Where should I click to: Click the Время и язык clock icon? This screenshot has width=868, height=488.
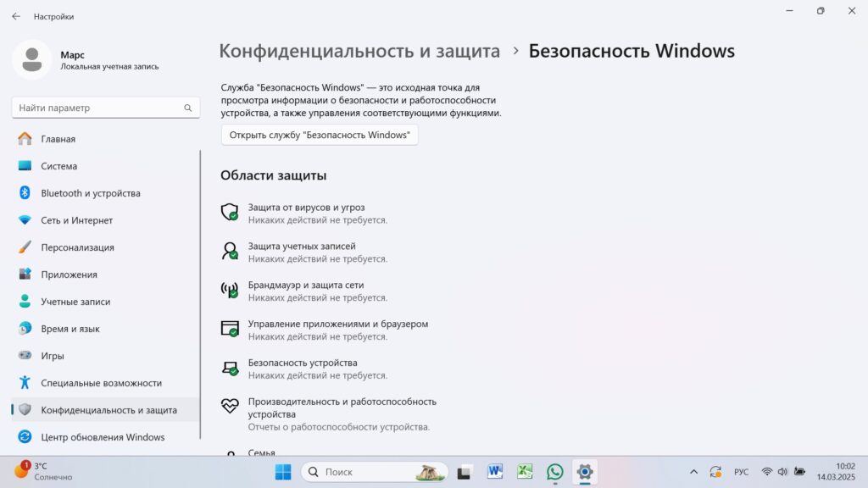pyautogui.click(x=25, y=329)
